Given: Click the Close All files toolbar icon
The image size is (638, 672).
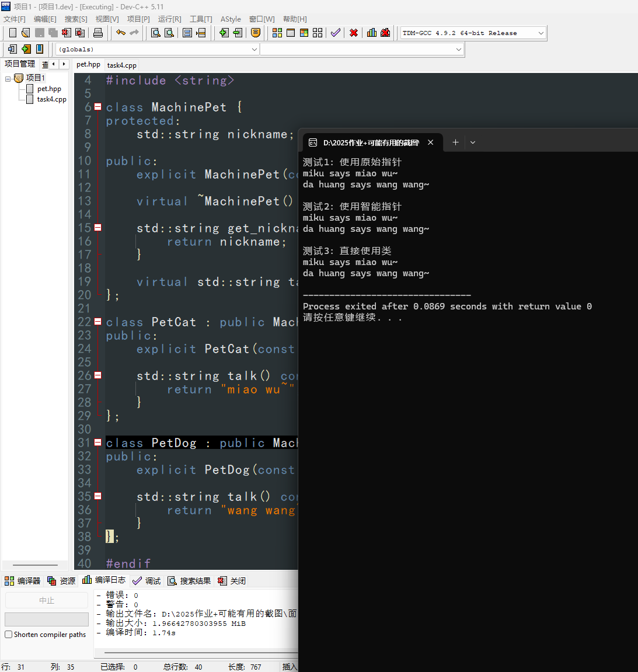Looking at the screenshot, I should [80, 33].
